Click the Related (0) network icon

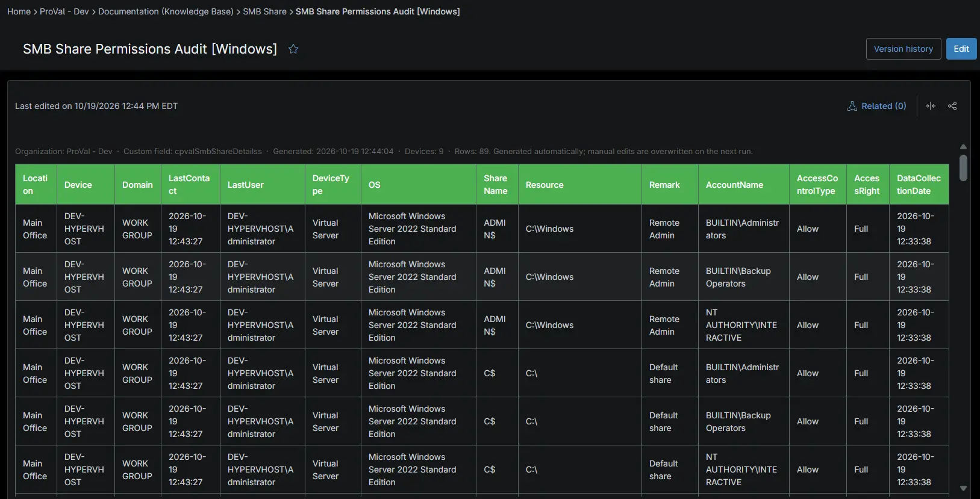[x=852, y=106]
